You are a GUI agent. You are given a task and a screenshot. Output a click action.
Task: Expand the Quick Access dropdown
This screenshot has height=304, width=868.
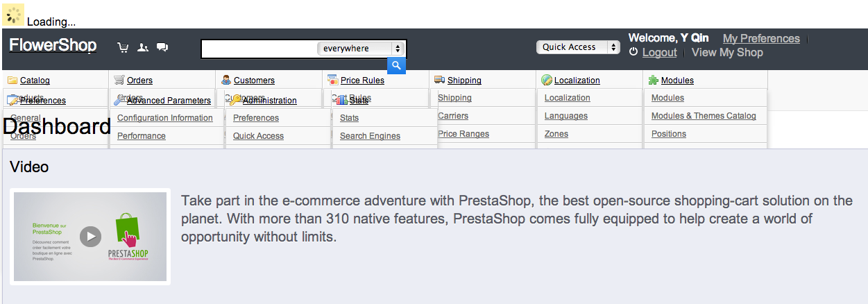(x=577, y=47)
